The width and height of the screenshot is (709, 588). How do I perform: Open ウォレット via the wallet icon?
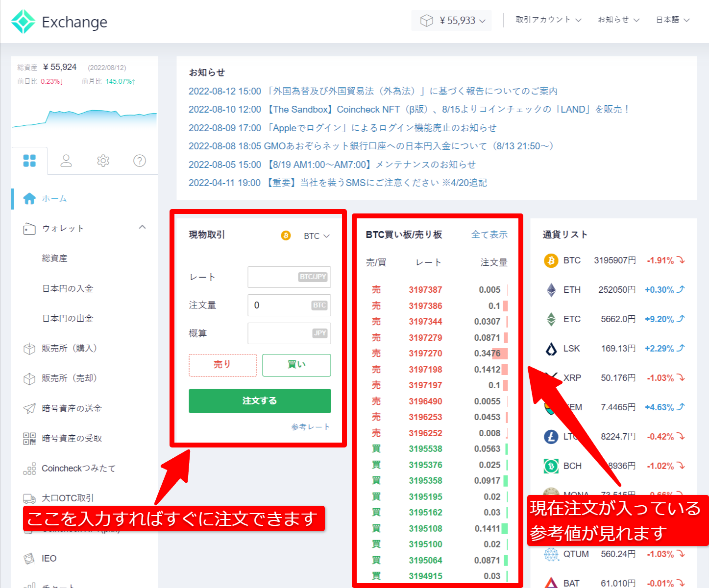coord(29,228)
